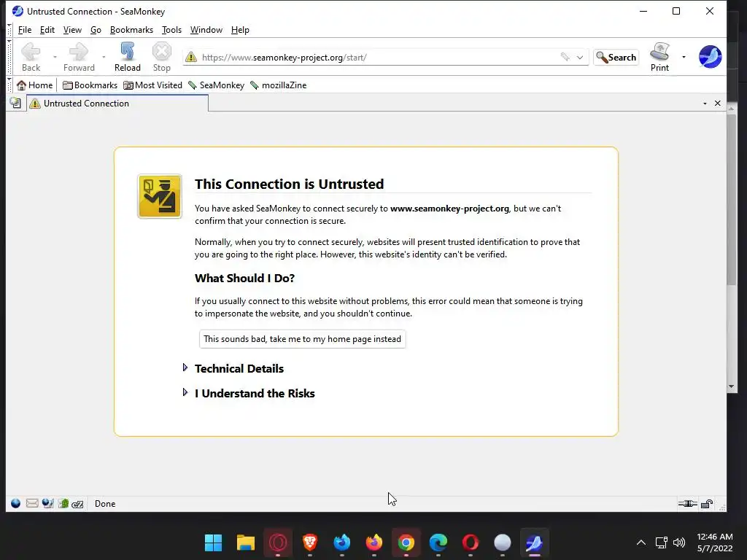Toggle online/offline connection status icon
This screenshot has width=747, height=560.
click(x=687, y=504)
